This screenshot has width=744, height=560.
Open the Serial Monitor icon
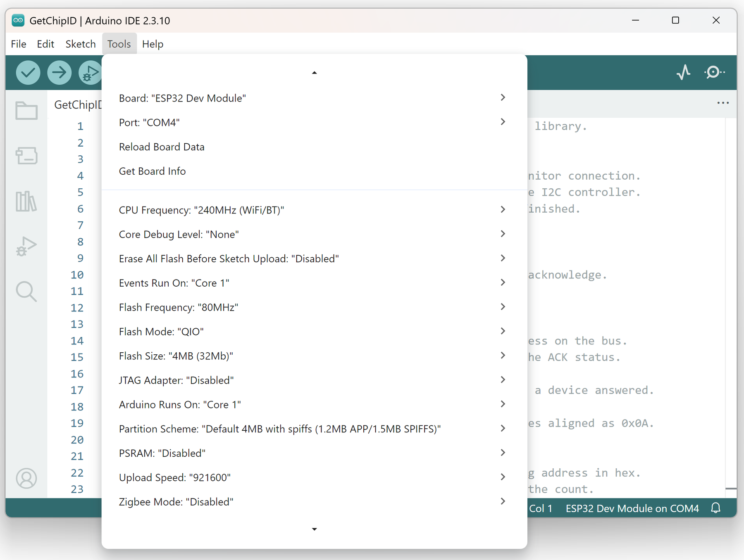click(x=714, y=72)
